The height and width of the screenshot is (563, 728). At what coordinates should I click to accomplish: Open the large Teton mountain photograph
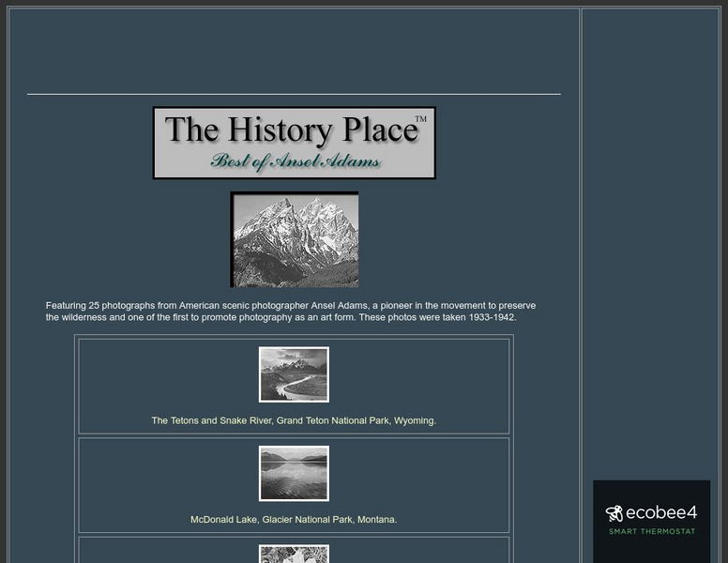[295, 239]
